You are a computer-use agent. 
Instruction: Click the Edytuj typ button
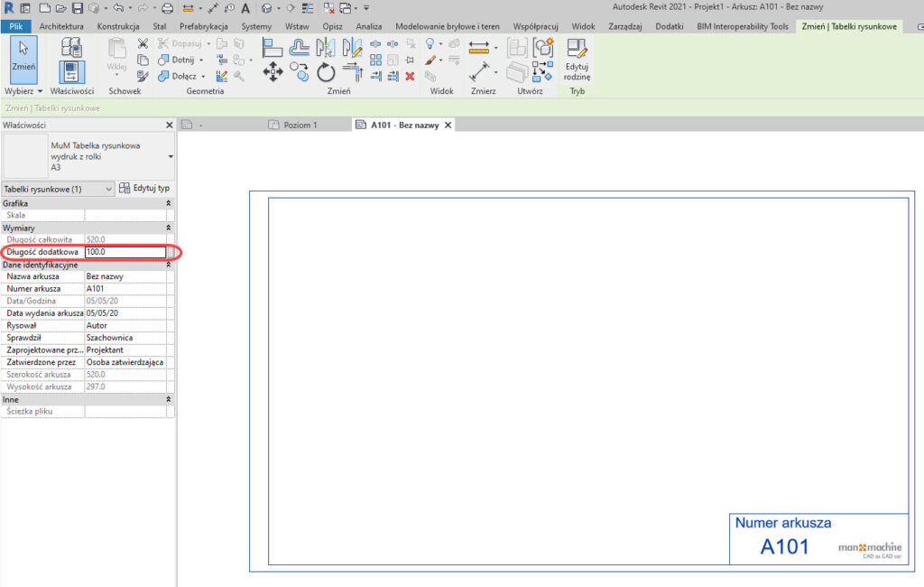click(x=144, y=189)
